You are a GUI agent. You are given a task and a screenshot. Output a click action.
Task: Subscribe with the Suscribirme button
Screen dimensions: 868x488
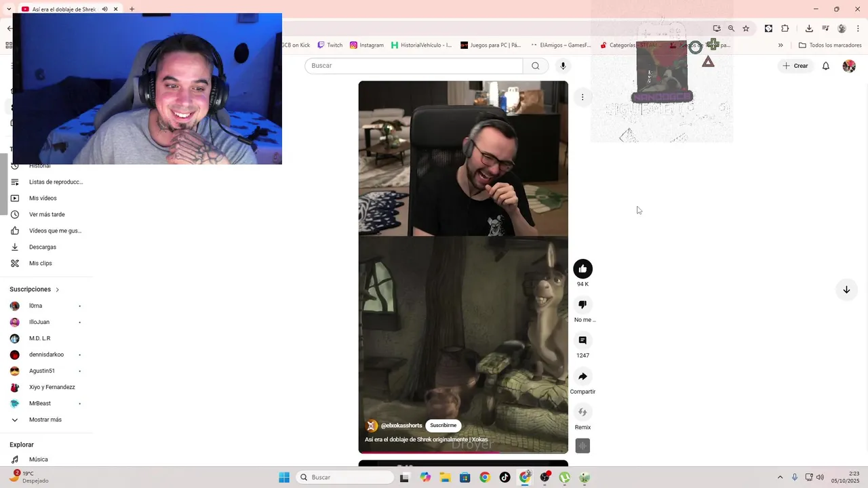[x=443, y=426]
